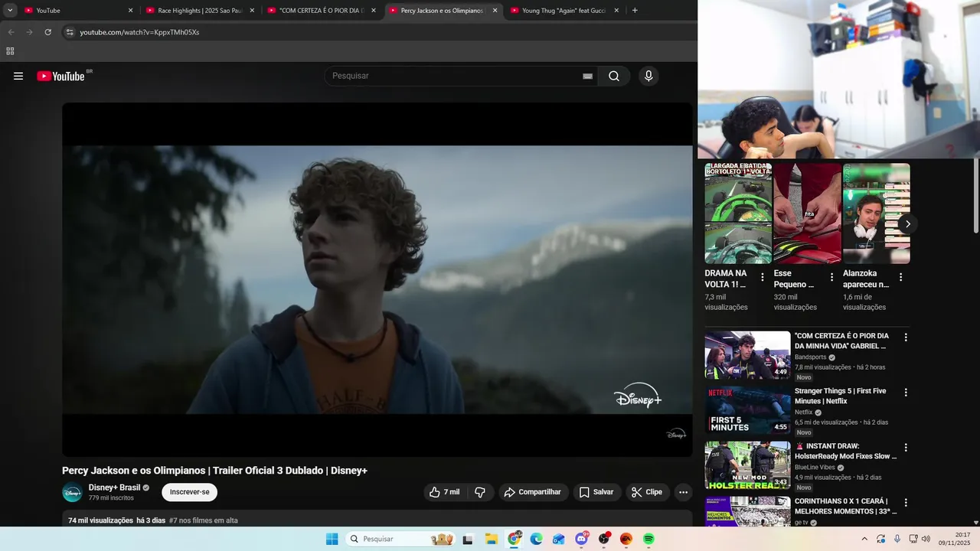Like the video with thumbs-up 7 mil
980x551 pixels.
pos(445,492)
